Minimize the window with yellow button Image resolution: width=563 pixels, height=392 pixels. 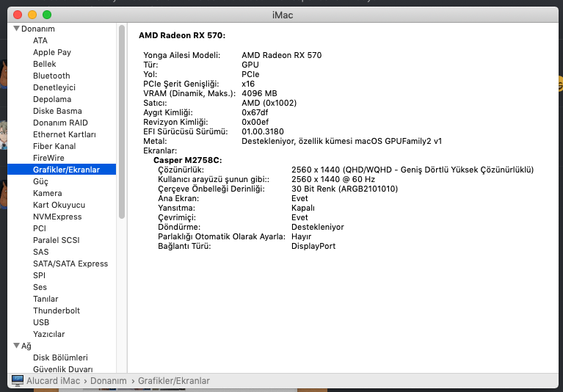[x=32, y=15]
